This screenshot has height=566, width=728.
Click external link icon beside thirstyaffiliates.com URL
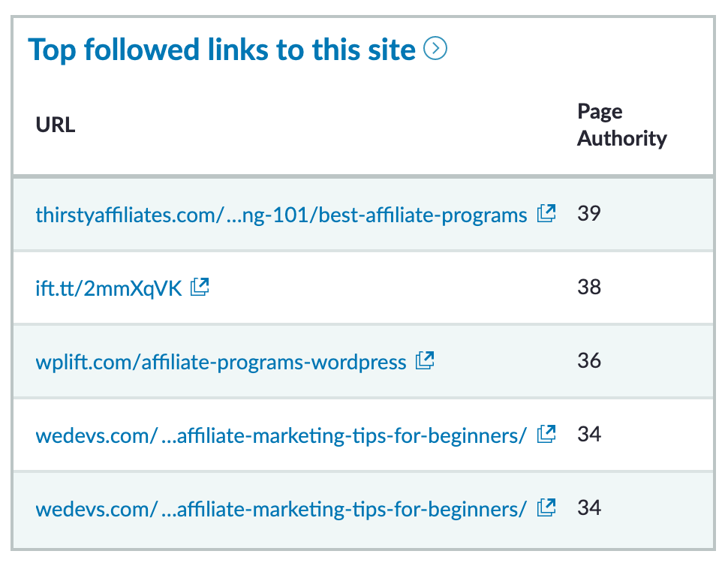tap(546, 214)
